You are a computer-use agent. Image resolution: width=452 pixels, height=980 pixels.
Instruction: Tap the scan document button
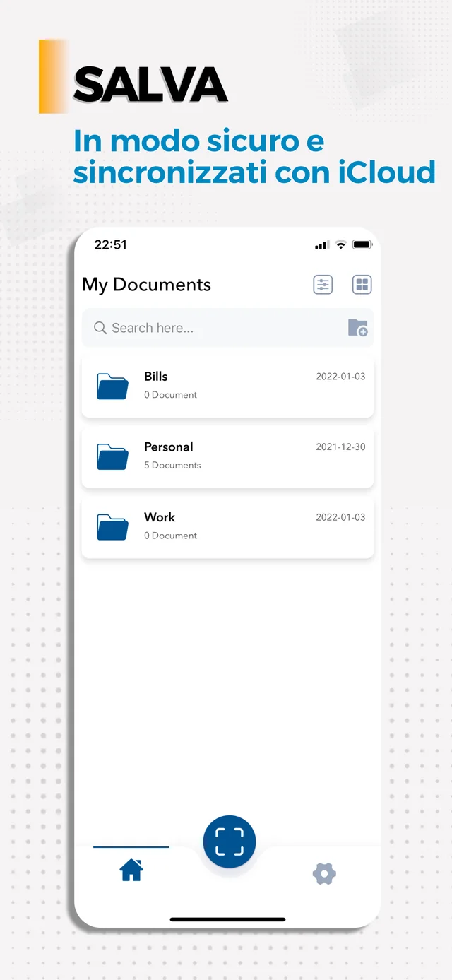pyautogui.click(x=230, y=842)
